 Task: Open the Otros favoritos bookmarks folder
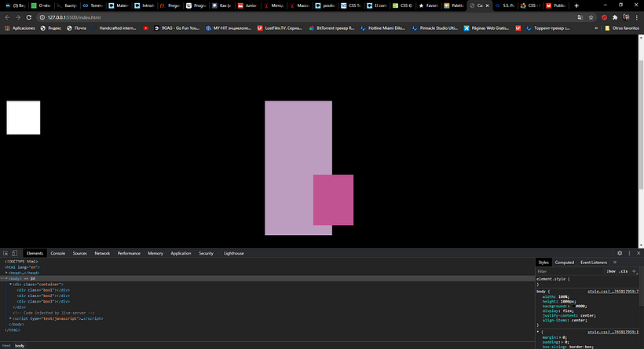pos(622,28)
